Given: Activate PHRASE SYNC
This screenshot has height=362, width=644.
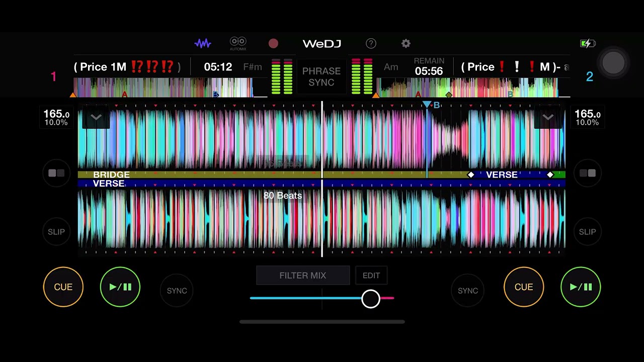Looking at the screenshot, I should pos(321,76).
